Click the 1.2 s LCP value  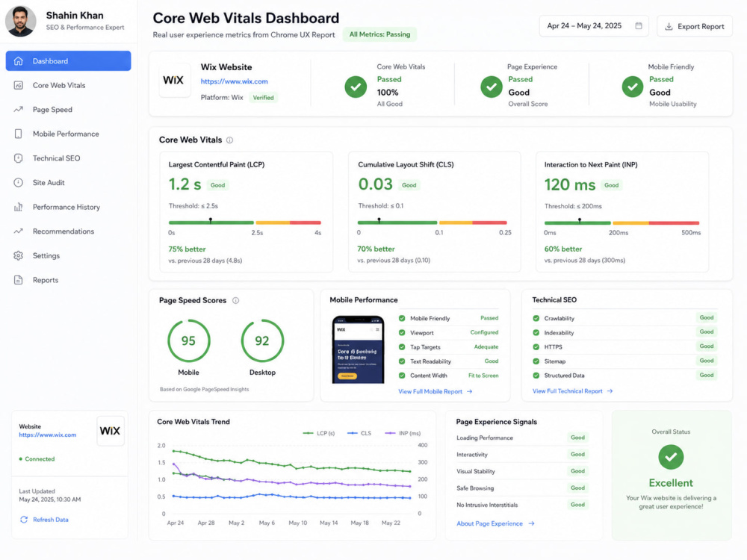point(185,184)
